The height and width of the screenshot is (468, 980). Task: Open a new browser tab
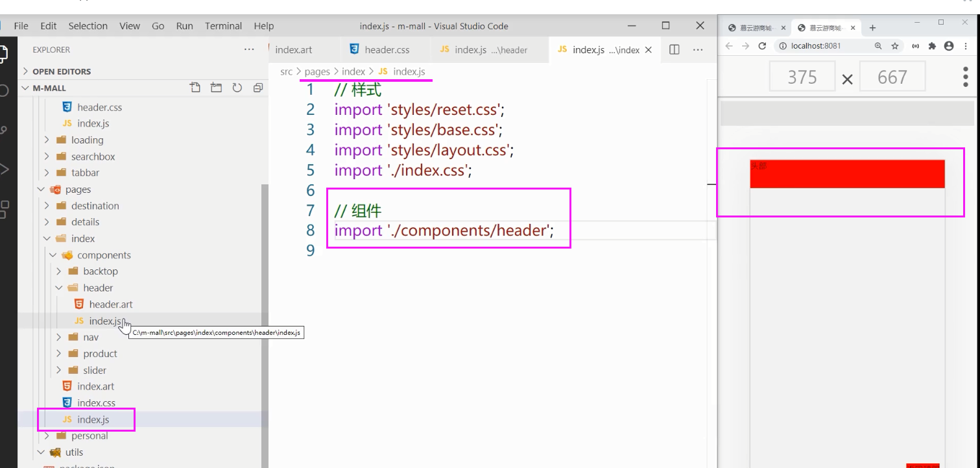tap(872, 28)
